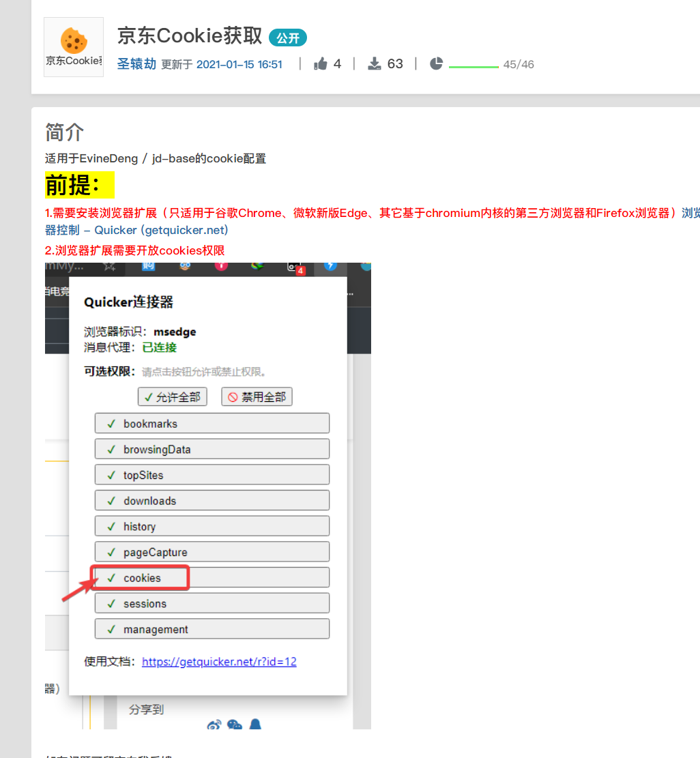Click 禁用全部 disable all button
The height and width of the screenshot is (758, 700).
257,397
